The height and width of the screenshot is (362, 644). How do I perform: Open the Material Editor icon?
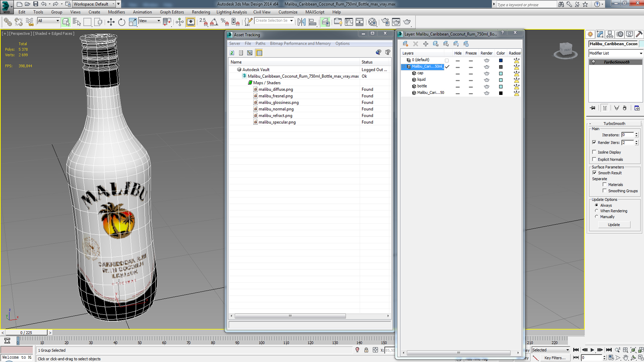[x=372, y=22]
